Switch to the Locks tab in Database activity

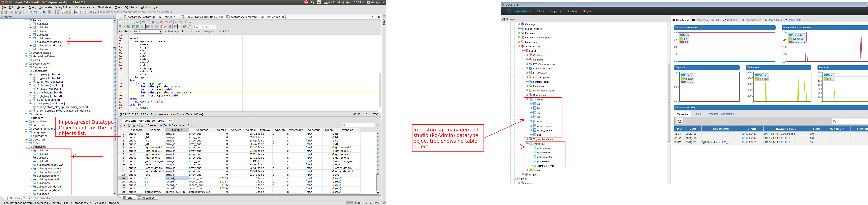click(698, 114)
